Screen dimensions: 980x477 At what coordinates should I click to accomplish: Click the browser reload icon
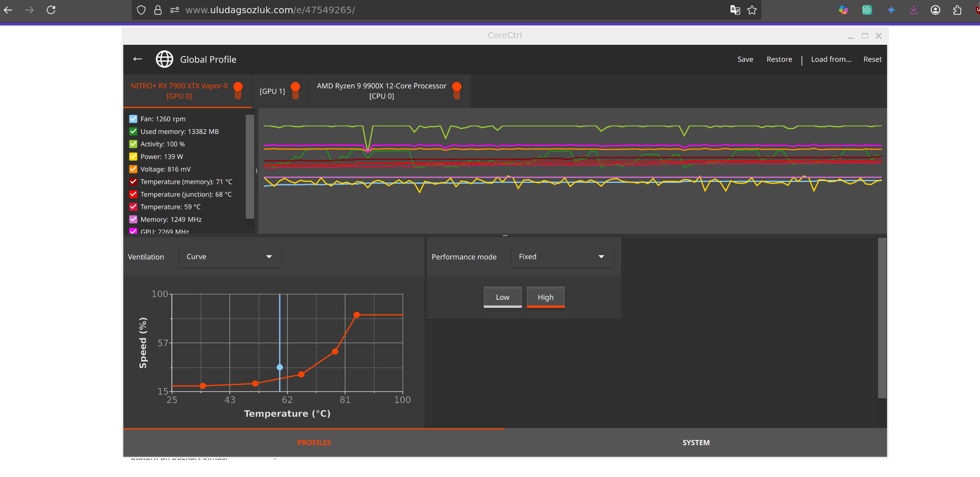coord(51,10)
